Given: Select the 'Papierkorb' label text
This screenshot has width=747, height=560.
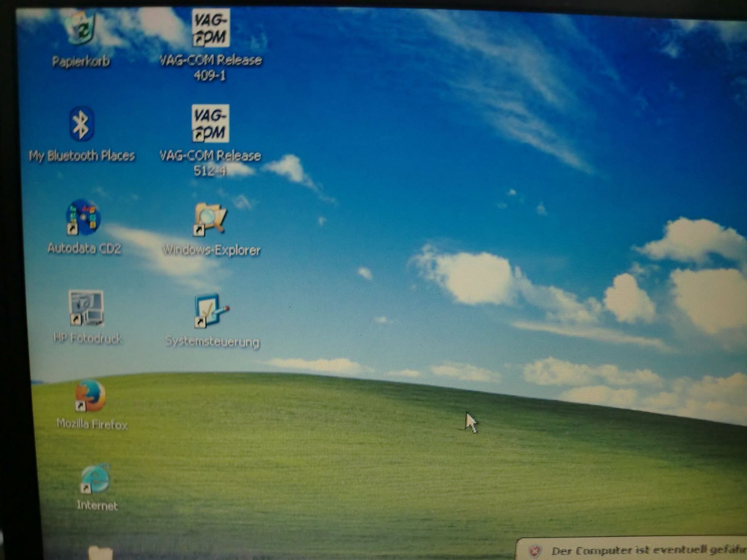Looking at the screenshot, I should point(81,61).
